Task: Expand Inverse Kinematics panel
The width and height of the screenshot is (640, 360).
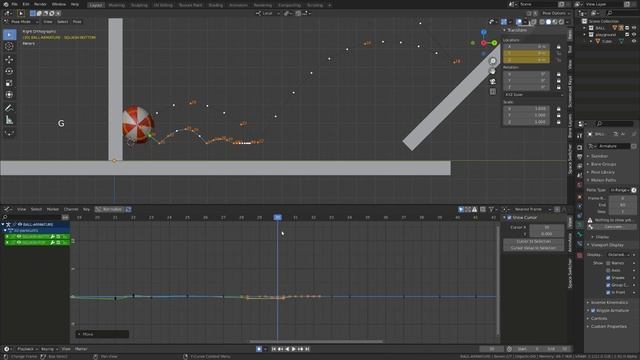Action: [x=609, y=302]
